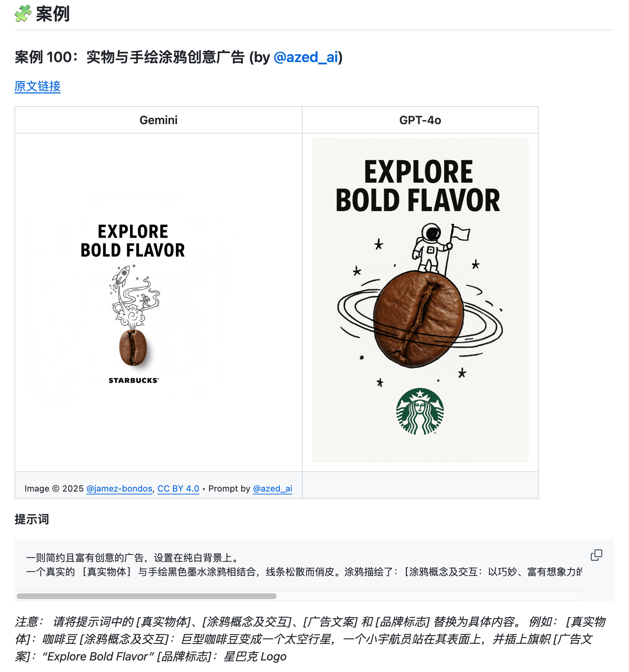Open the CC BY 4.0 license link

pos(178,488)
